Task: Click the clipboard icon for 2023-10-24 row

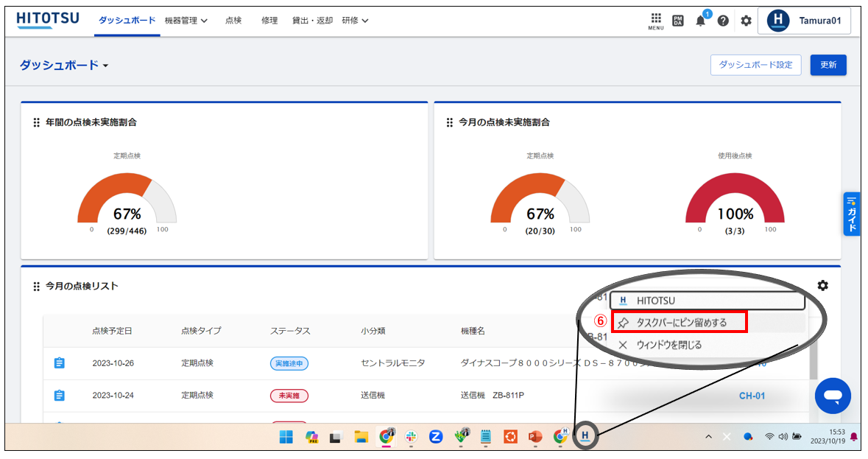Action: (59, 396)
